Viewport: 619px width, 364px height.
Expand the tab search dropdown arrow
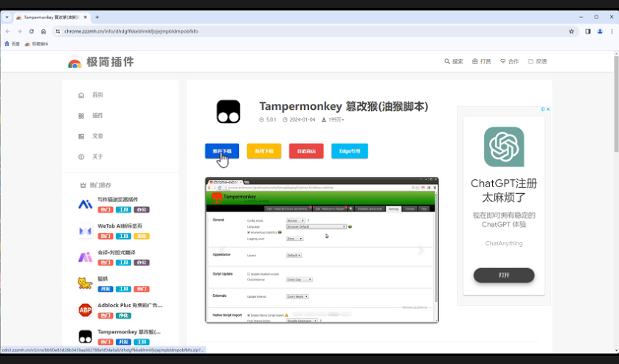(7, 18)
